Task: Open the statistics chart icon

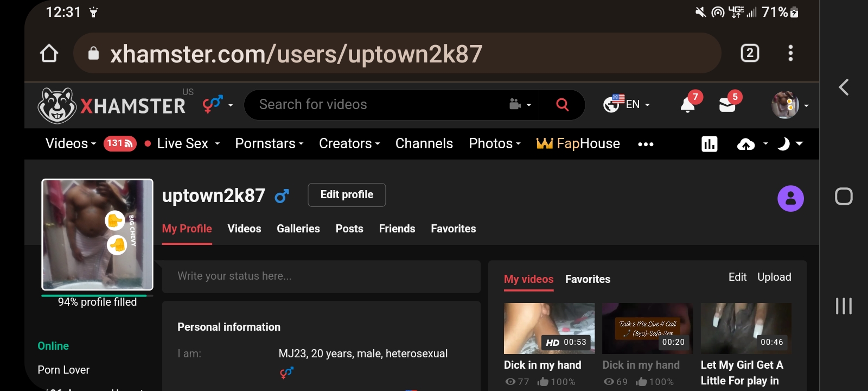Action: coord(709,144)
